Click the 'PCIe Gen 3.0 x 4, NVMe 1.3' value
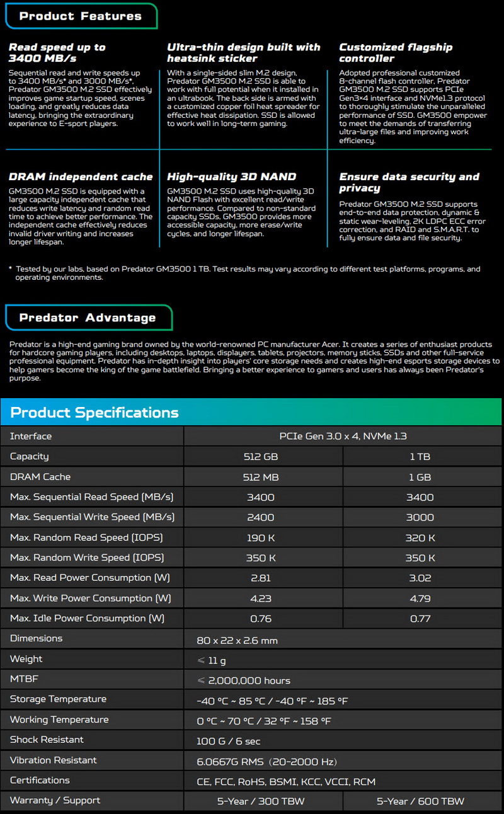 [343, 436]
